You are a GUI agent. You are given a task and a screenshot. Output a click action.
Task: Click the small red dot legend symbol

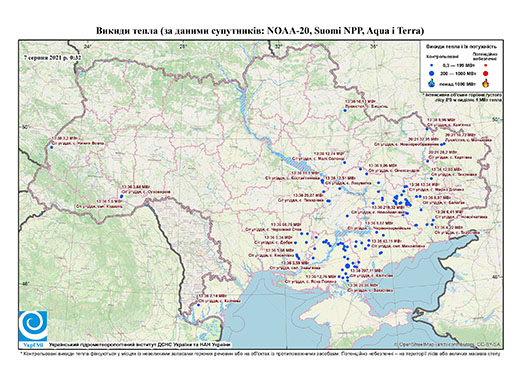[x=485, y=65]
